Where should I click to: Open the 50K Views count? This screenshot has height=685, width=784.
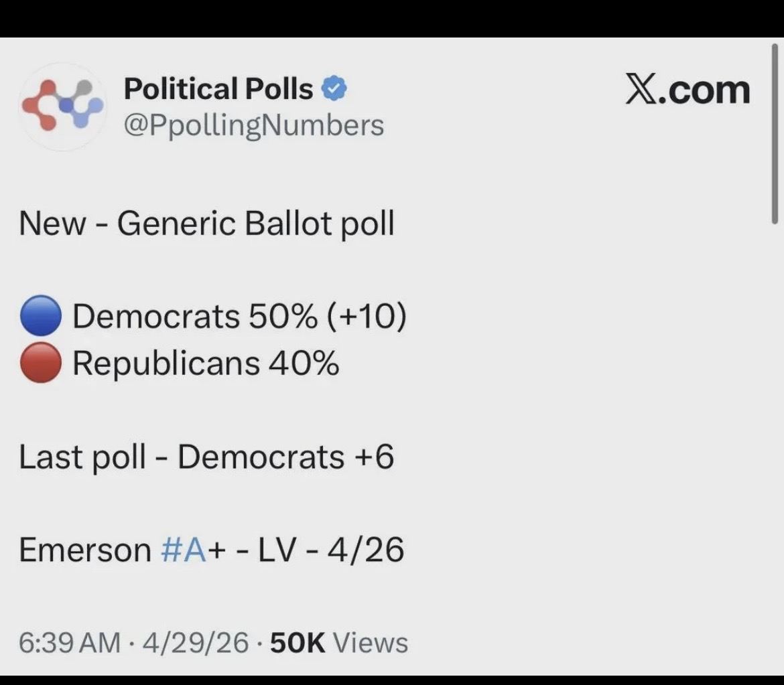338,643
